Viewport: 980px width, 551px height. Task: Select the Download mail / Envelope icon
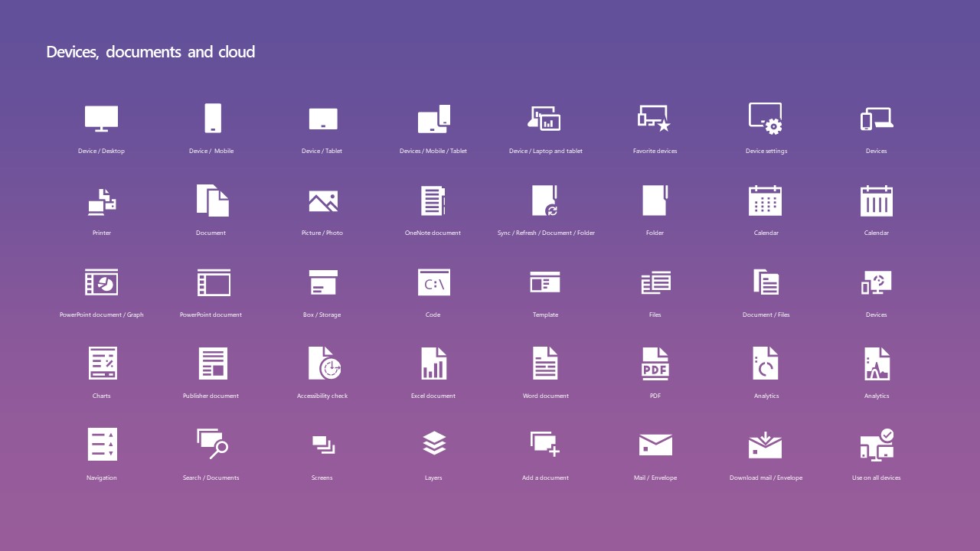[766, 444]
